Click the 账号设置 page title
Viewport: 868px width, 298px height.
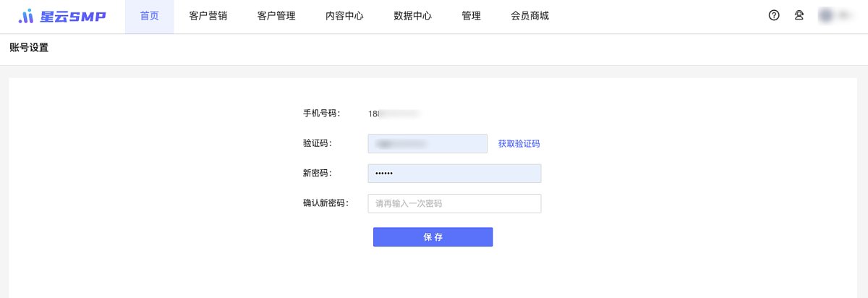click(x=29, y=48)
